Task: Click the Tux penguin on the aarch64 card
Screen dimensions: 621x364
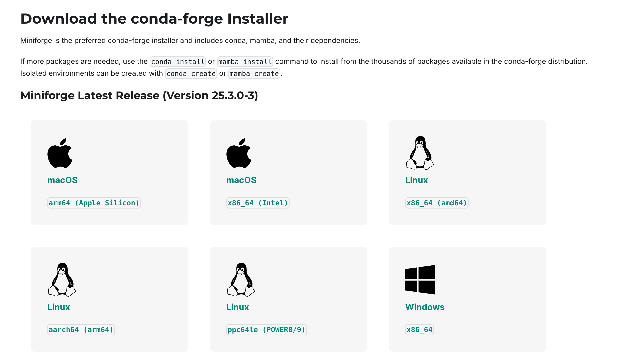Action: point(62,280)
